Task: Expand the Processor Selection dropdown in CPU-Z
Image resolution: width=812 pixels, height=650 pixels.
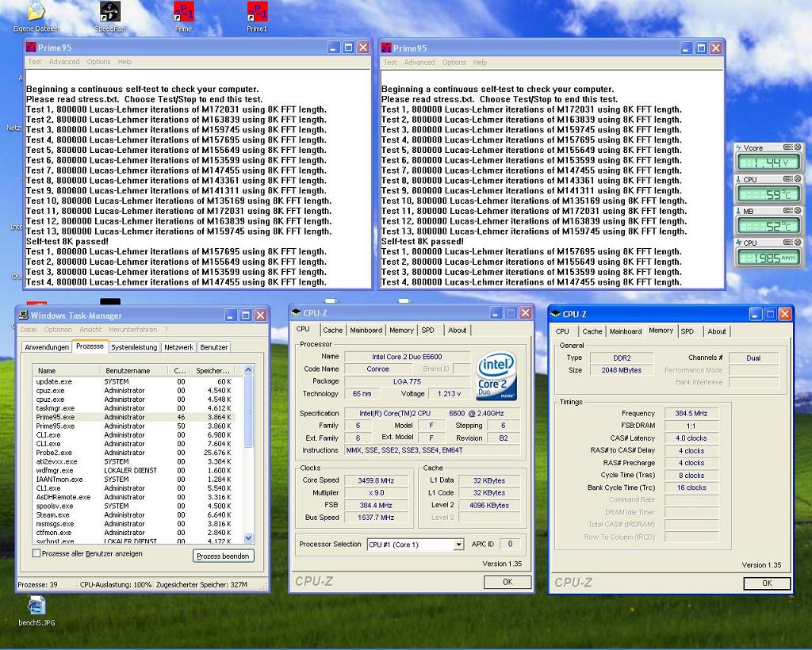Action: [458, 545]
